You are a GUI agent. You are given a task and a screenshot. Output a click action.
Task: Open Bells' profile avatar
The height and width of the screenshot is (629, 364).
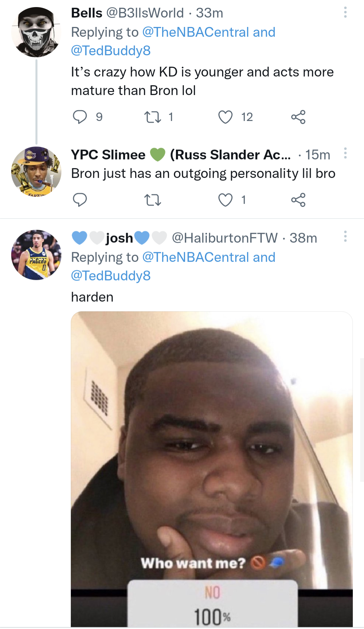coord(36,32)
